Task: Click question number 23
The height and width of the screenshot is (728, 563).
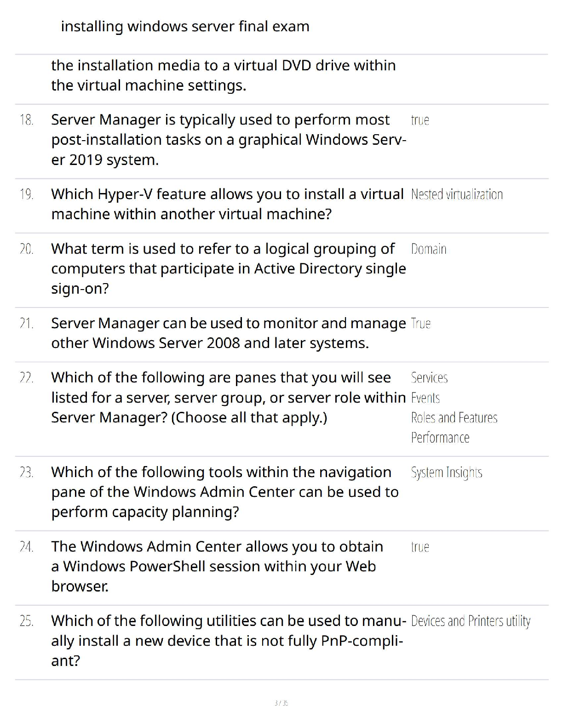Action: (27, 473)
